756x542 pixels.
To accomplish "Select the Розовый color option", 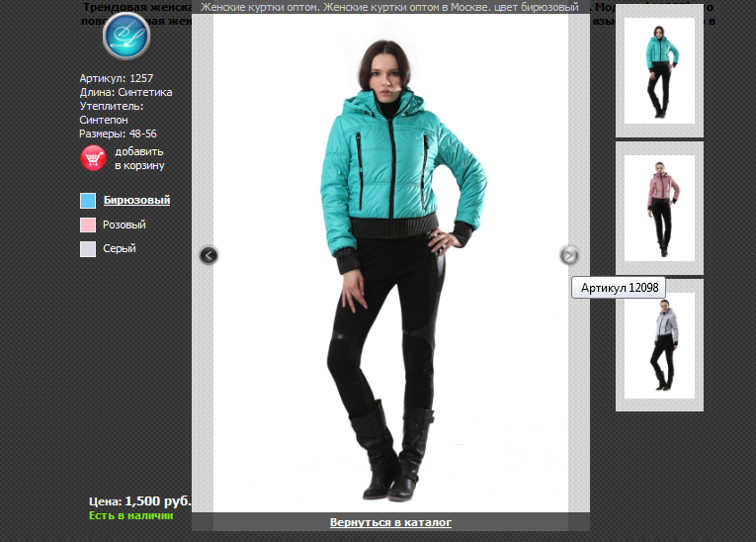I will pos(124,225).
